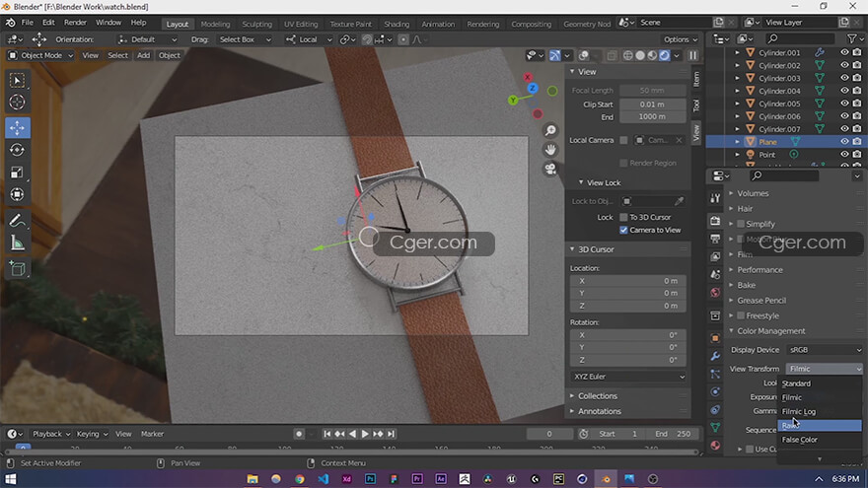The width and height of the screenshot is (868, 488).
Task: Click the Clip Start value field
Action: pyautogui.click(x=652, y=105)
